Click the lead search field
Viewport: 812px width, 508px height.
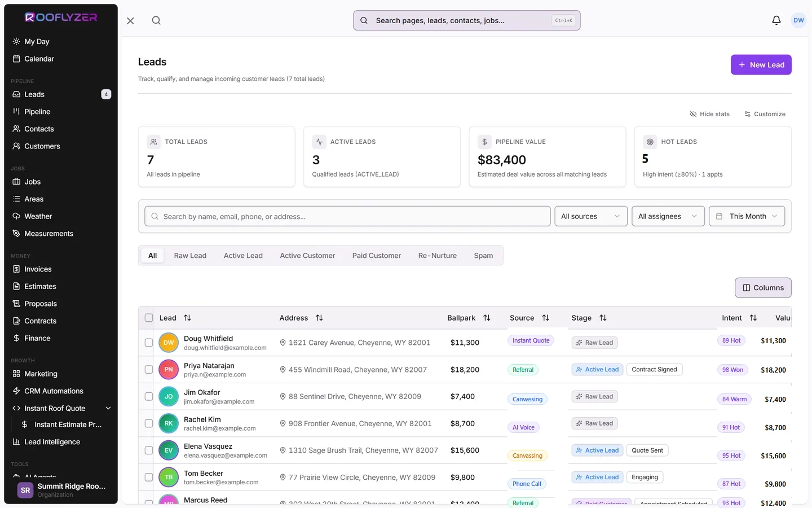[x=347, y=216]
